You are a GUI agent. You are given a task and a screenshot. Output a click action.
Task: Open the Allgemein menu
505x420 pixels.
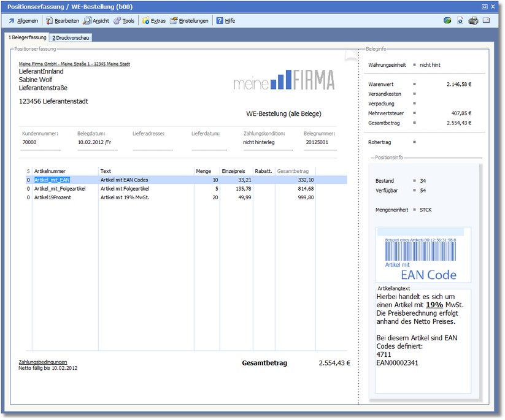(x=23, y=21)
